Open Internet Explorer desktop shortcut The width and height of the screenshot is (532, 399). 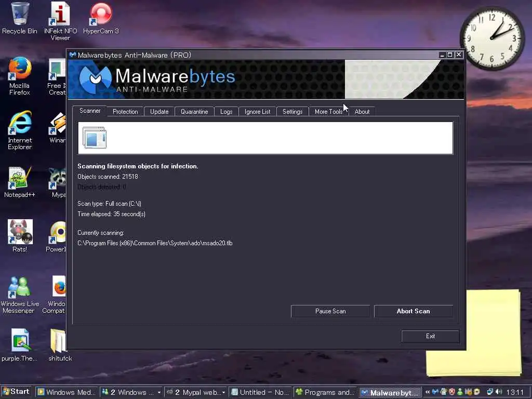[x=20, y=130]
